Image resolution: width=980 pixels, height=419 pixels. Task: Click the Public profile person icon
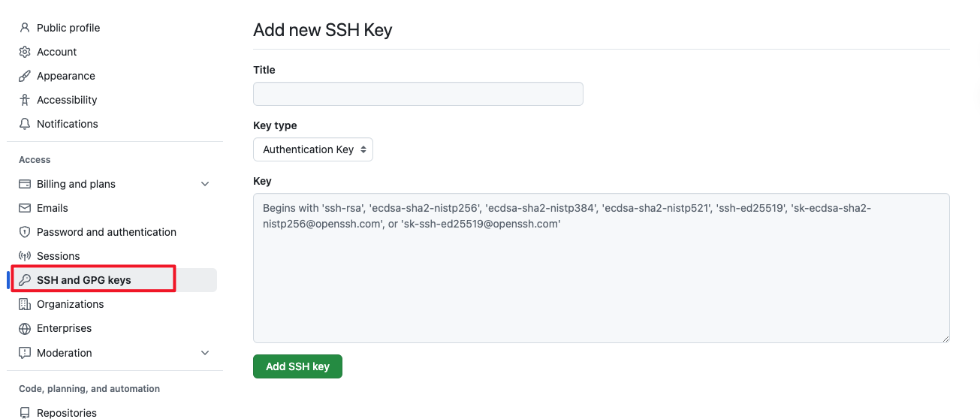pos(25,28)
